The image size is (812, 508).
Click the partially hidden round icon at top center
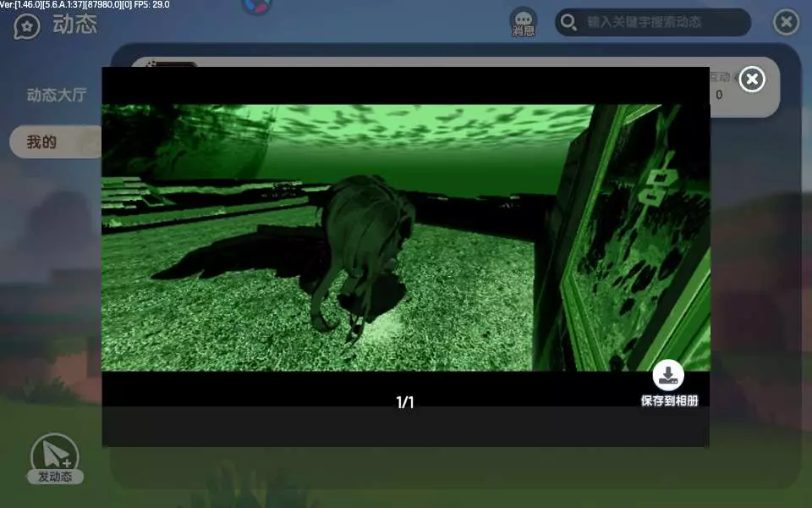[256, 7]
